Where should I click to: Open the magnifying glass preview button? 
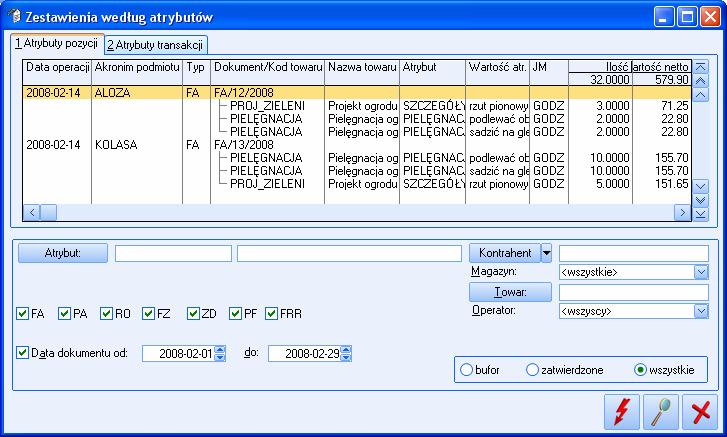661,412
